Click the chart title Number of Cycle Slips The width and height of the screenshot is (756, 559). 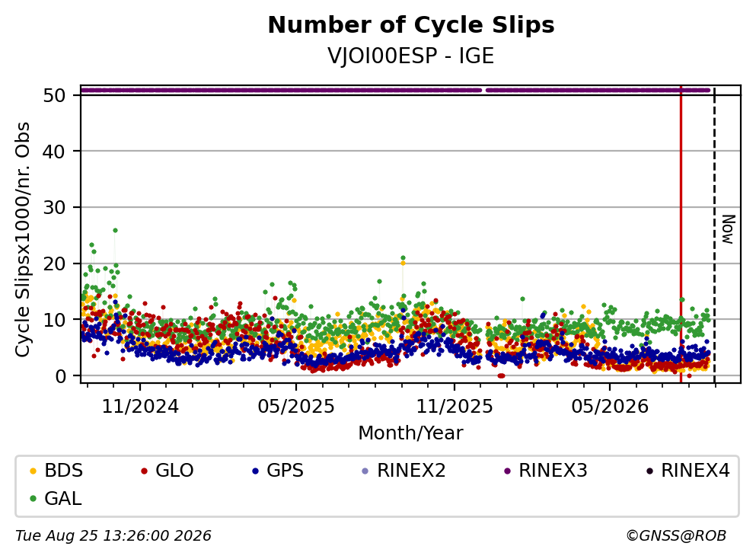[411, 25]
